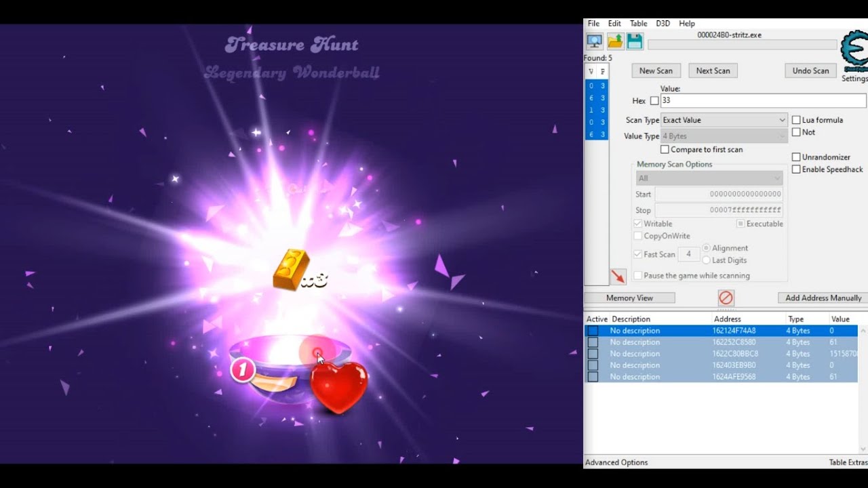Click the Description column header
868x488 pixels.
point(631,319)
